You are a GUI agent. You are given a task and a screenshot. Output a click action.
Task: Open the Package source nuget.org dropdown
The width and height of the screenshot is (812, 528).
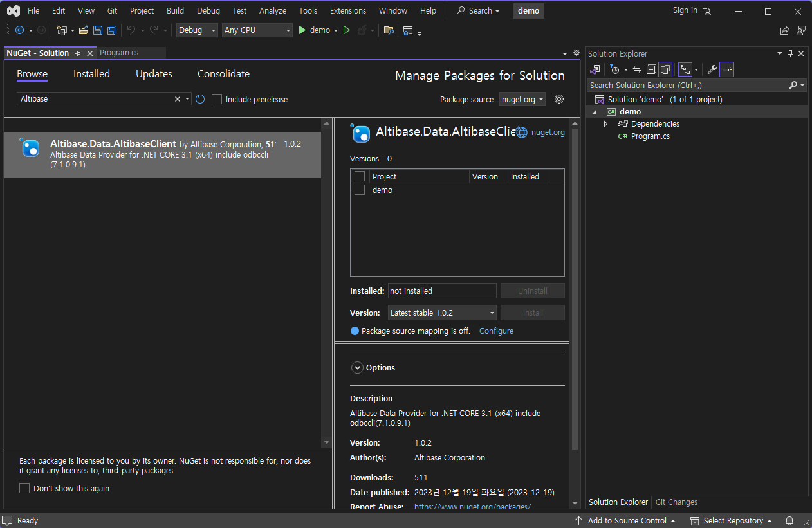[522, 99]
